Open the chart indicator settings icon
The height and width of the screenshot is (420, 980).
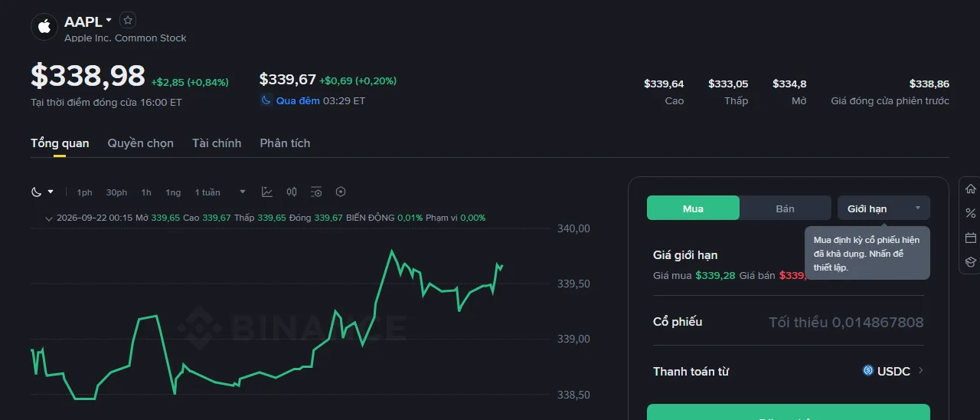tap(316, 192)
